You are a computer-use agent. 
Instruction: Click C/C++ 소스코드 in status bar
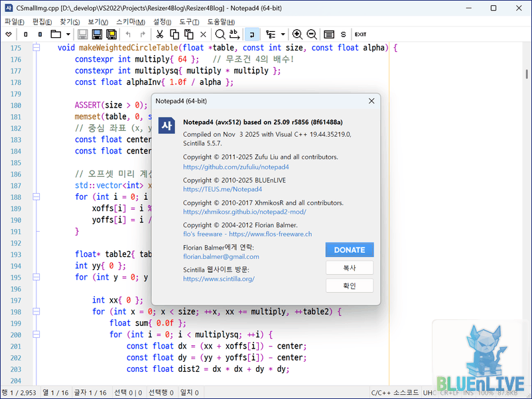click(x=395, y=393)
